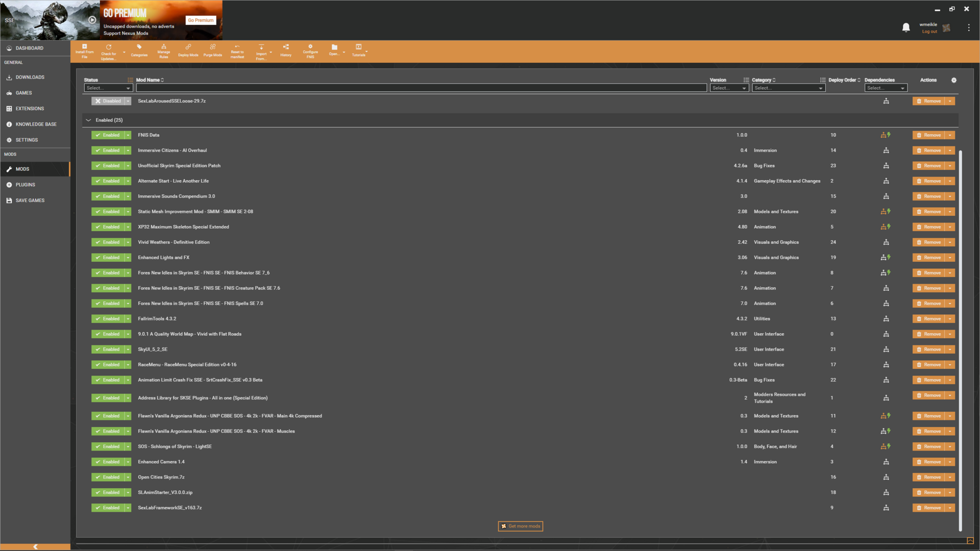Viewport: 980px width, 551px height.
Task: Open mod History
Action: click(x=286, y=50)
